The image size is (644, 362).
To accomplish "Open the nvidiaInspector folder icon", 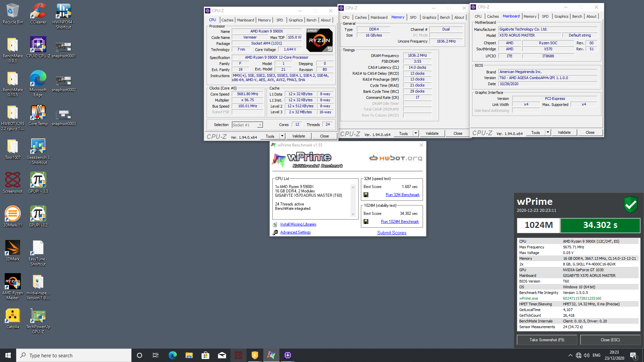I will tap(38, 287).
